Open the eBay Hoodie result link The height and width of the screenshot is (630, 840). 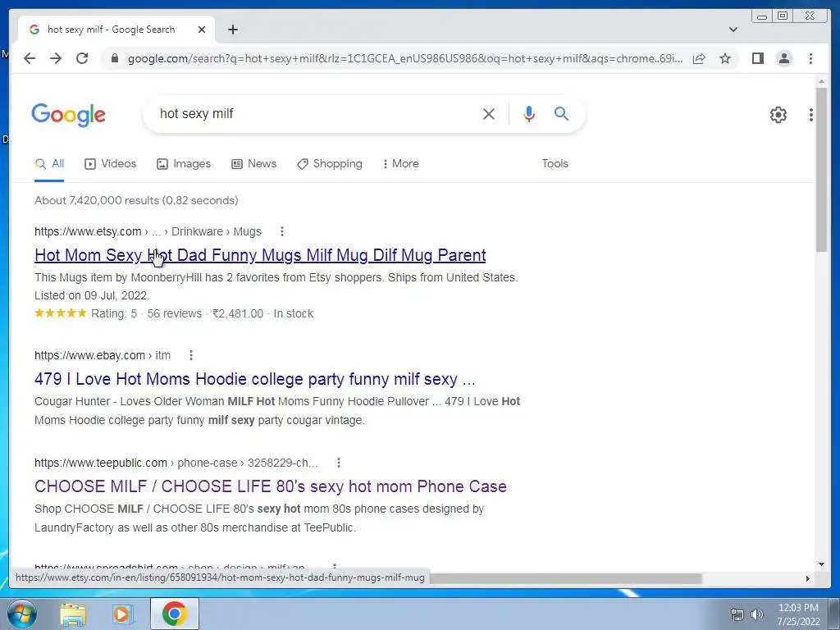(x=255, y=379)
